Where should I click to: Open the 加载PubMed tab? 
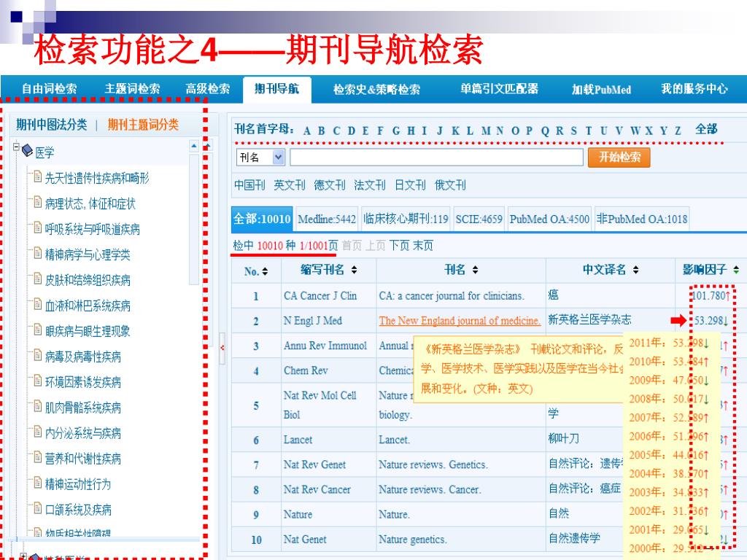[601, 89]
